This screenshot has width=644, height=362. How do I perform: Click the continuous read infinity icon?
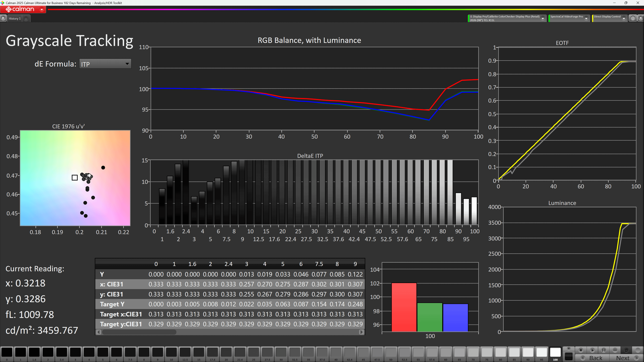[x=615, y=350]
